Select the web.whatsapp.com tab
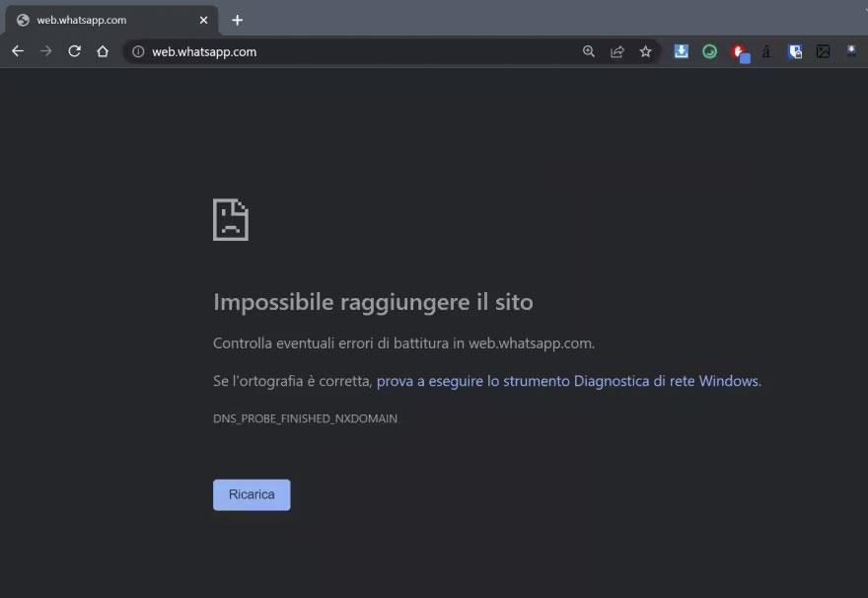This screenshot has width=868, height=598. (108, 19)
